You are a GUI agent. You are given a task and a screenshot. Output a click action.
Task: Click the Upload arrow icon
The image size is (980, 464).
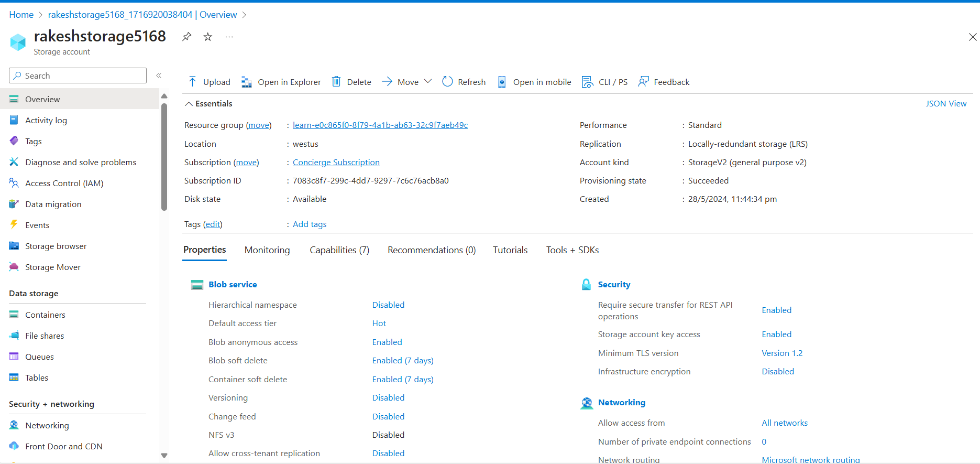click(x=192, y=82)
